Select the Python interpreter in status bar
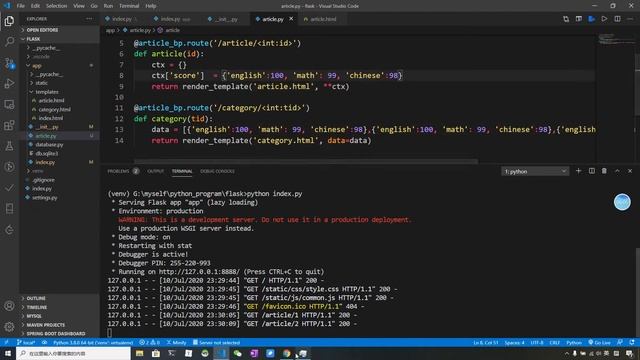Image resolution: width=640 pixels, height=360 pixels. point(93,342)
